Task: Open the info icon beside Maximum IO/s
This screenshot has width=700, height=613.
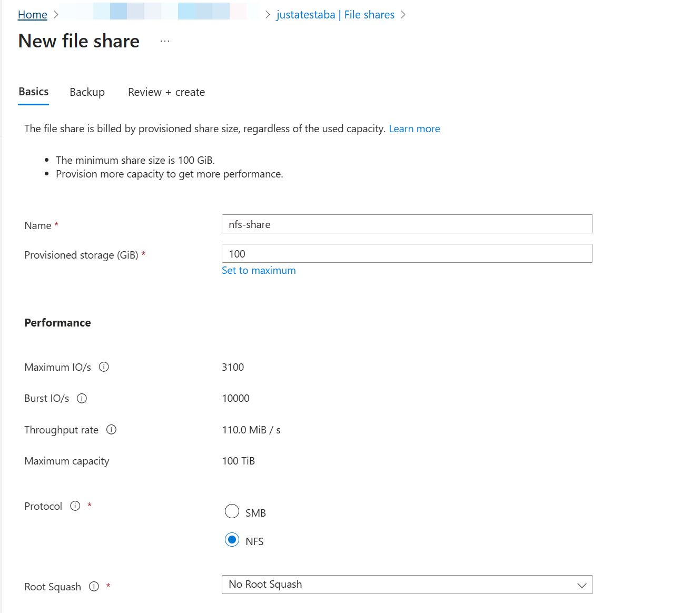Action: pos(104,367)
